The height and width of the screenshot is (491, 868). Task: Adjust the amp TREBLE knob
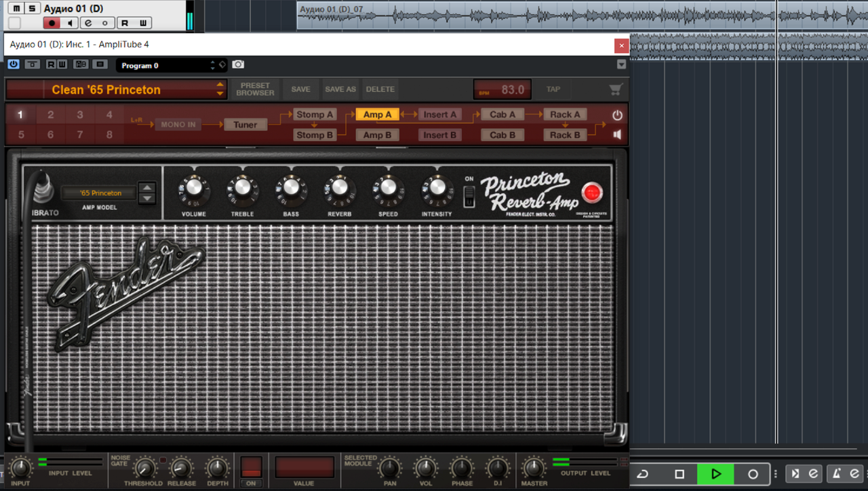click(242, 188)
